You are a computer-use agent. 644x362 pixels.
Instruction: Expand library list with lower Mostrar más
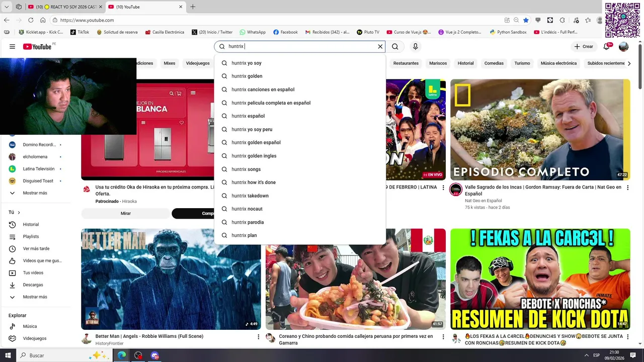coord(35,297)
